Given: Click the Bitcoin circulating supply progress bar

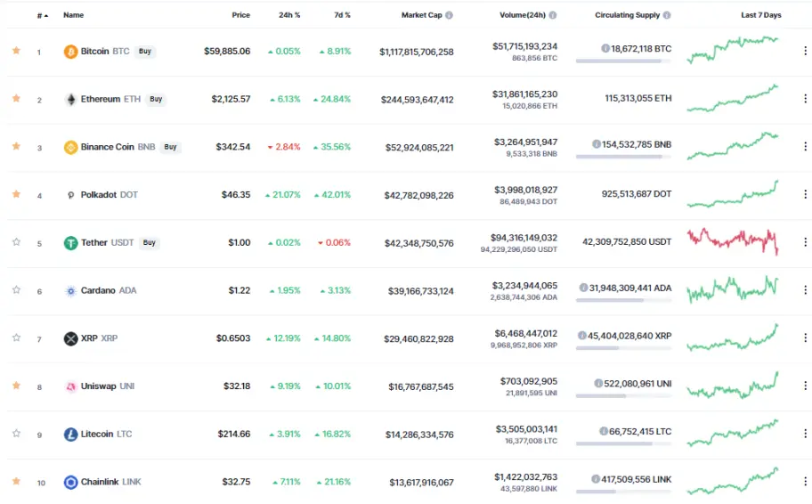Looking at the screenshot, I should [x=623, y=61].
